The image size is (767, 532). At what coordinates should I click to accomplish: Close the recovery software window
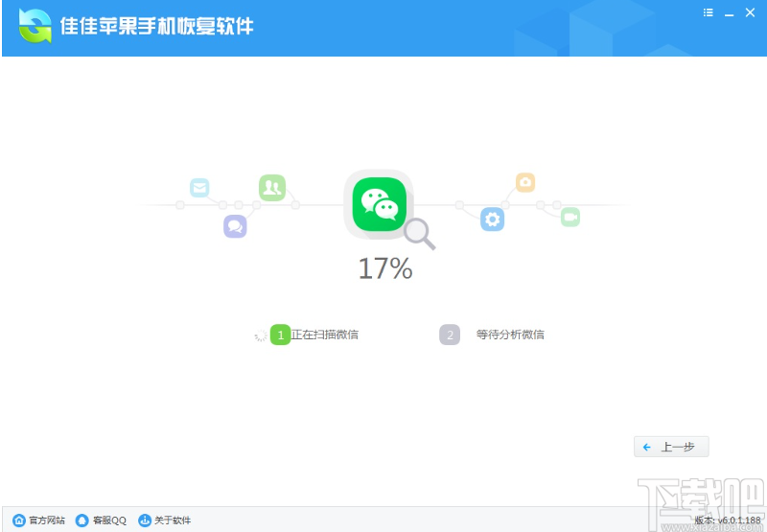pos(750,13)
